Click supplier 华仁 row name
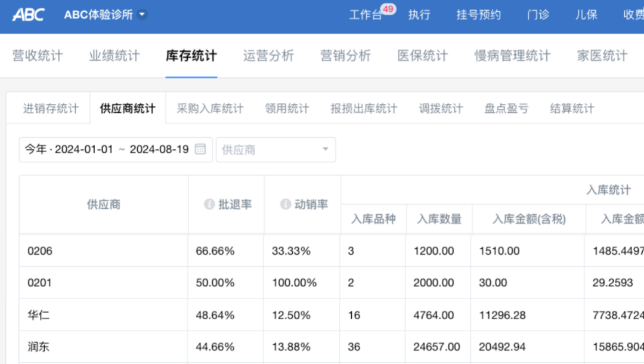The width and height of the screenshot is (644, 364). pos(38,315)
